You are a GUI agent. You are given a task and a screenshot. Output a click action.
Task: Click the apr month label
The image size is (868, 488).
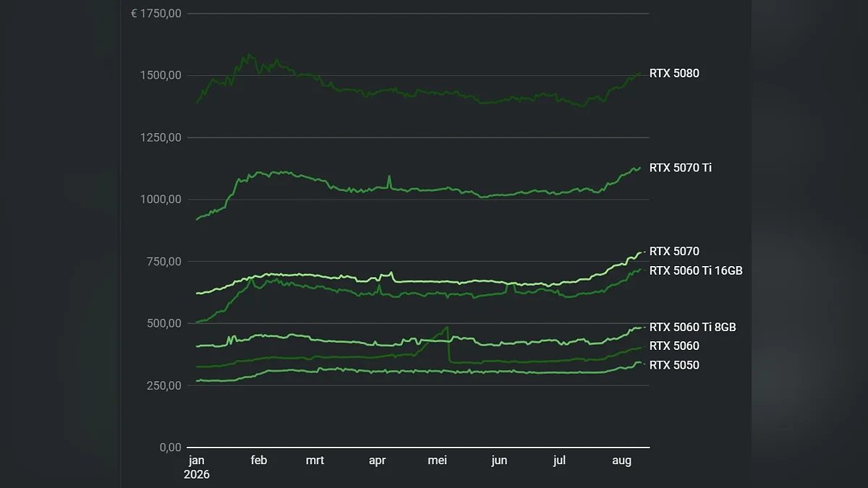377,461
